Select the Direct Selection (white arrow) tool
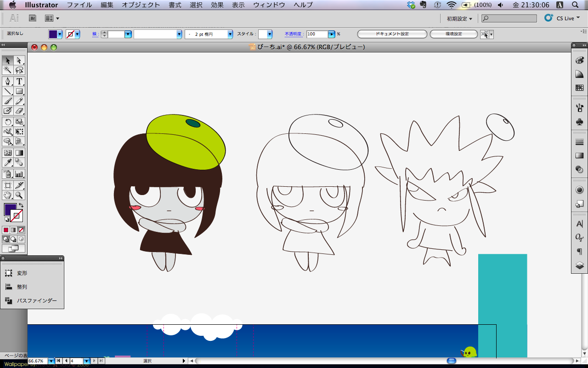This screenshot has height=368, width=588. [19, 60]
